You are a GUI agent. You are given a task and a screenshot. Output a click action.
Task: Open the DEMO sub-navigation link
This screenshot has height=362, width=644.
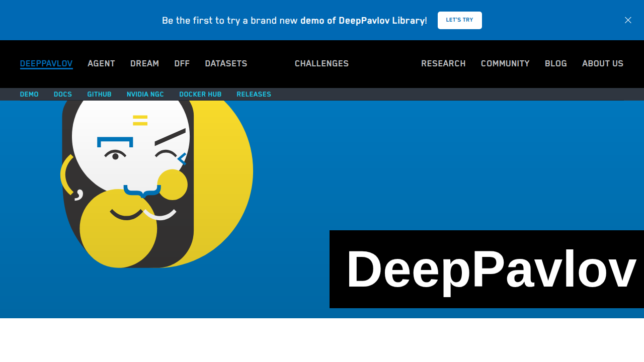(x=29, y=95)
